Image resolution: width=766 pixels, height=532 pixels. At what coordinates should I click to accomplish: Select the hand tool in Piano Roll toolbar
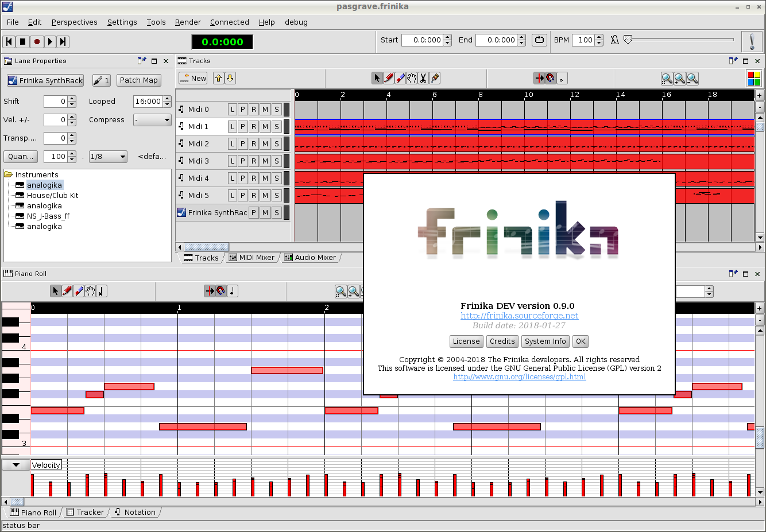click(x=90, y=292)
